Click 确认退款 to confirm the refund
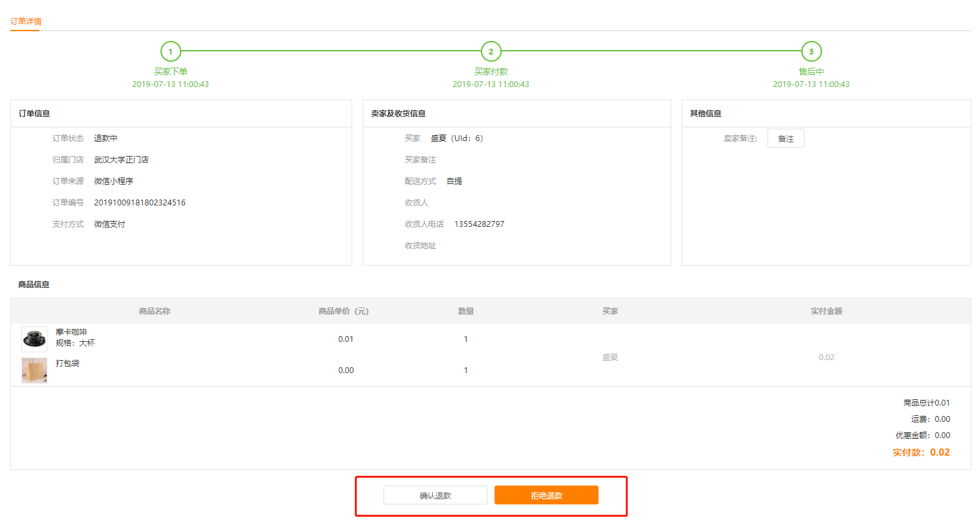 click(435, 495)
